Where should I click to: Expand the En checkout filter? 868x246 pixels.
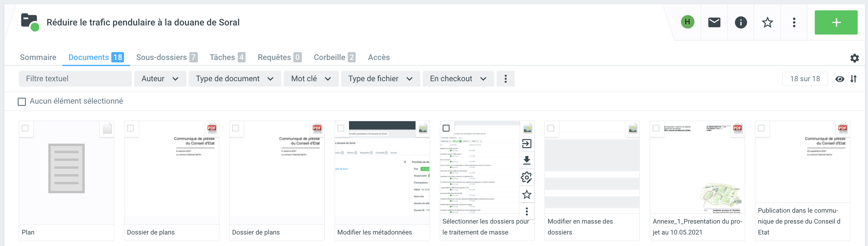[458, 79]
